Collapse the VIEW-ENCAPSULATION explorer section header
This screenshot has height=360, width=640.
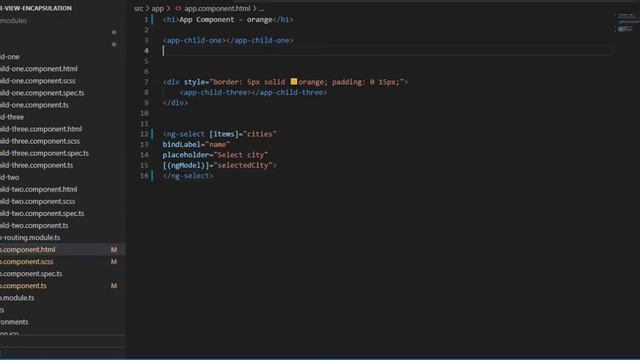[36, 8]
